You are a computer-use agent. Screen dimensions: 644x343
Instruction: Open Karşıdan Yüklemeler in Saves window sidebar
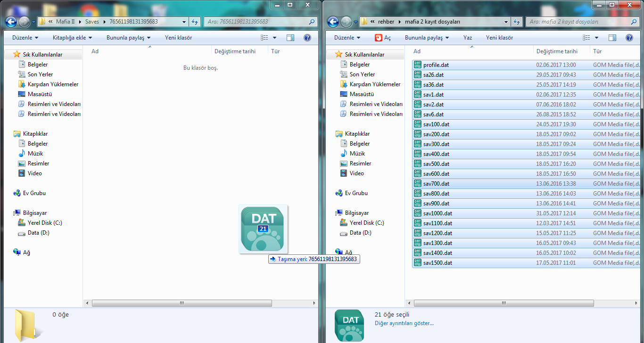(53, 84)
